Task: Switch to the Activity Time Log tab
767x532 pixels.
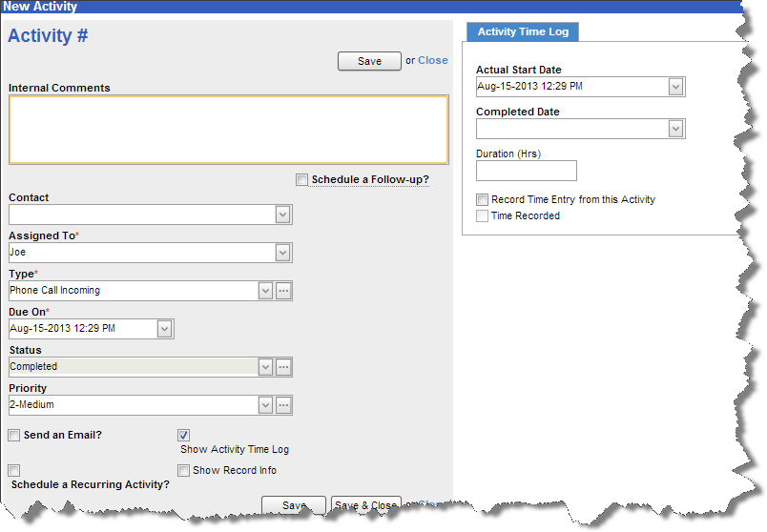Action: 523,31
